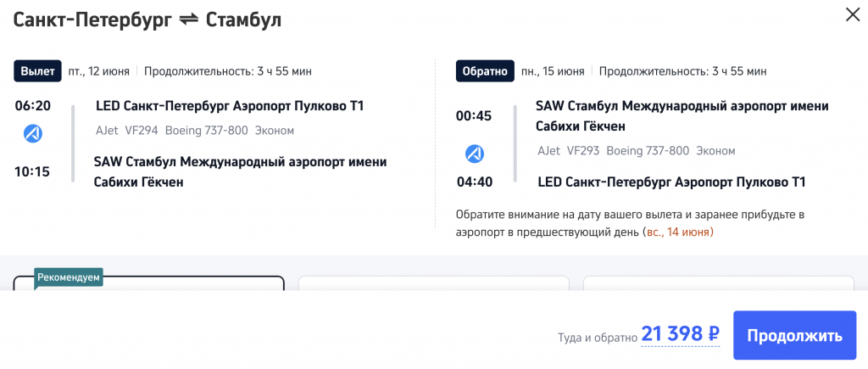
Task: Choose the middle fare card
Action: pyautogui.click(x=434, y=285)
